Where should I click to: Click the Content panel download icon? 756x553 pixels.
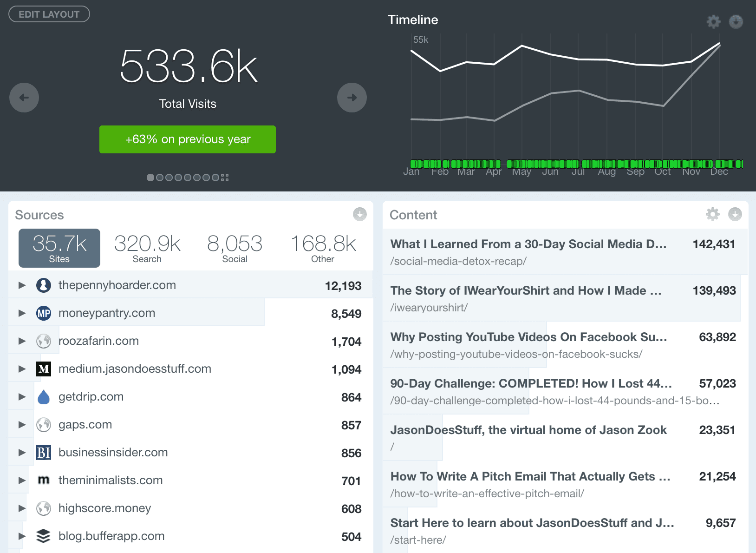735,215
